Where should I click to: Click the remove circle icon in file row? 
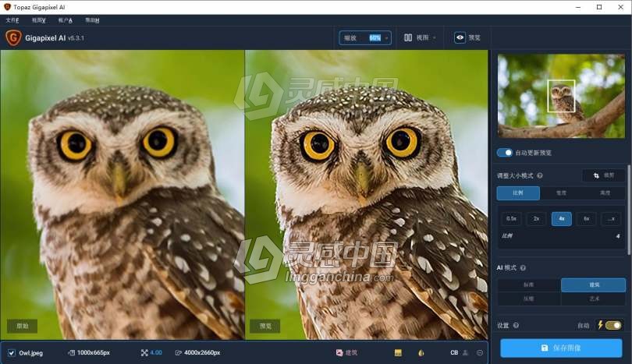(480, 353)
